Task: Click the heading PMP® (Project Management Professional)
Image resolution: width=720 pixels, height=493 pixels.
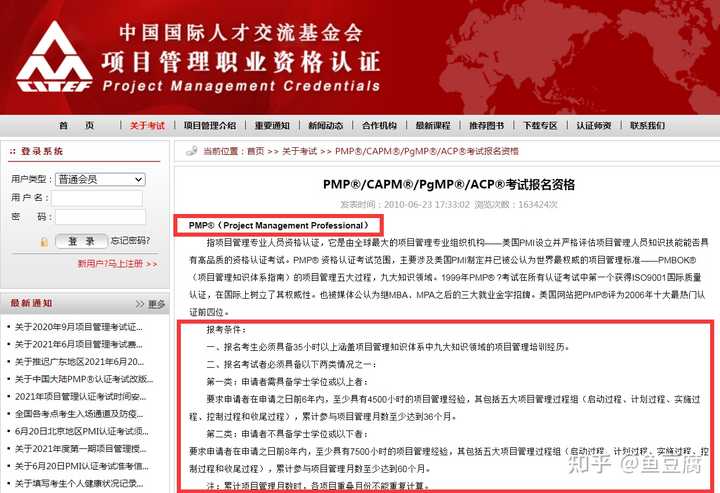Action: [279, 225]
